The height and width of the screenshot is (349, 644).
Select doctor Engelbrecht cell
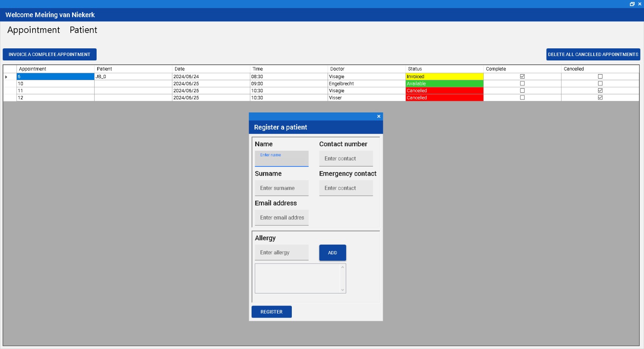pyautogui.click(x=367, y=83)
